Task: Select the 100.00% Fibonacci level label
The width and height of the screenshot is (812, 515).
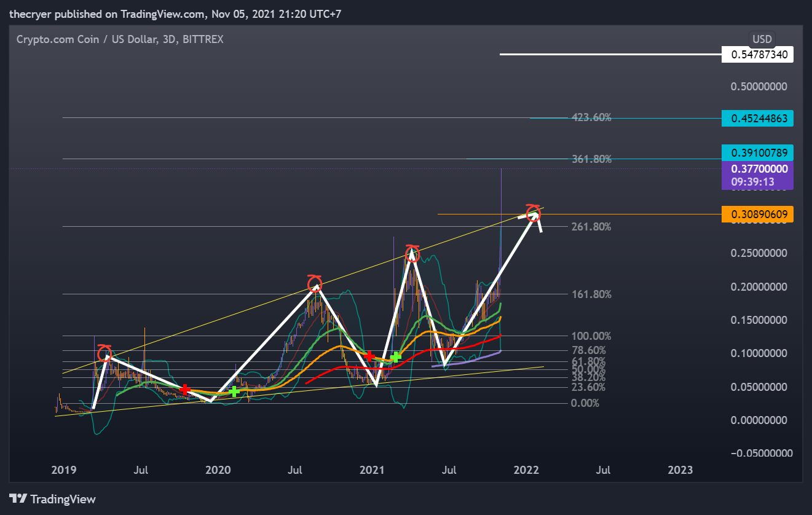Action: point(591,336)
